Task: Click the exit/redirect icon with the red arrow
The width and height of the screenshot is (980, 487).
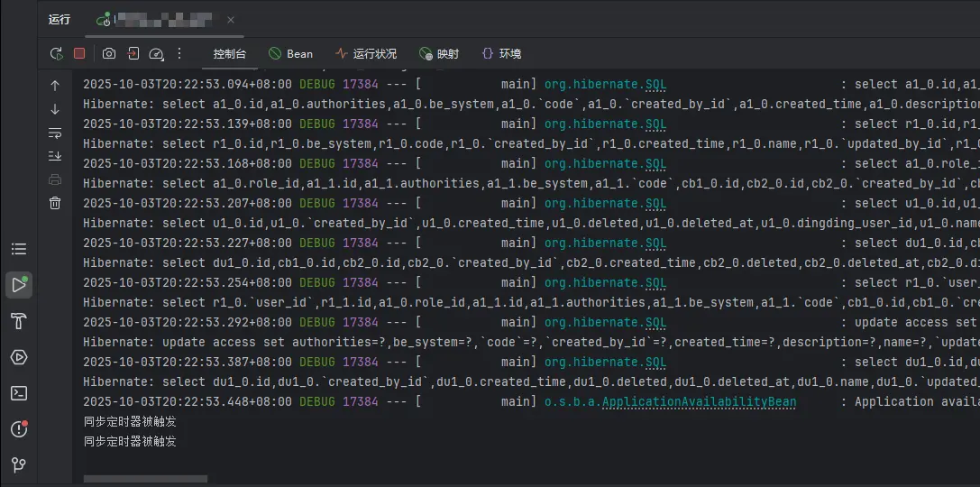Action: point(133,54)
